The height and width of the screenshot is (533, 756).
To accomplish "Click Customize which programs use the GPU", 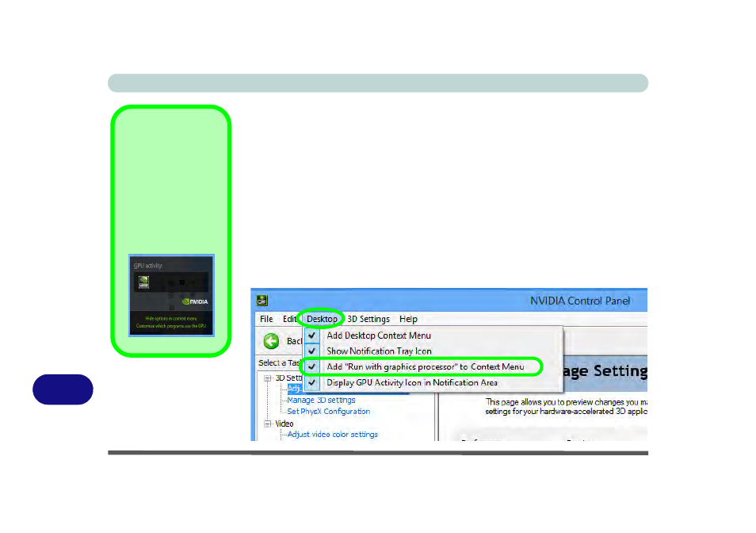I will pyautogui.click(x=171, y=326).
